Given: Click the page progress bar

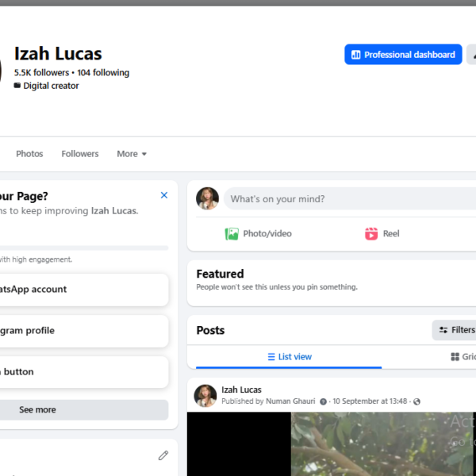Looking at the screenshot, I should (84, 248).
